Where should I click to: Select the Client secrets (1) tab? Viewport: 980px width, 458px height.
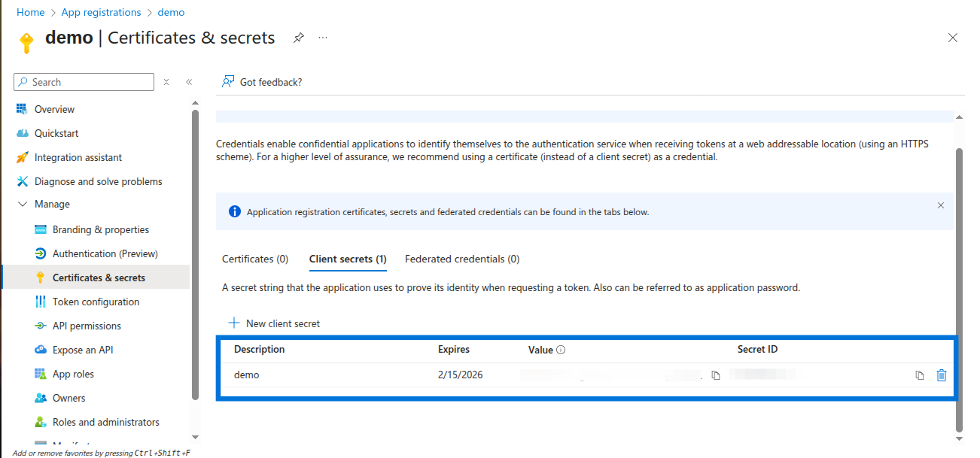coord(348,259)
